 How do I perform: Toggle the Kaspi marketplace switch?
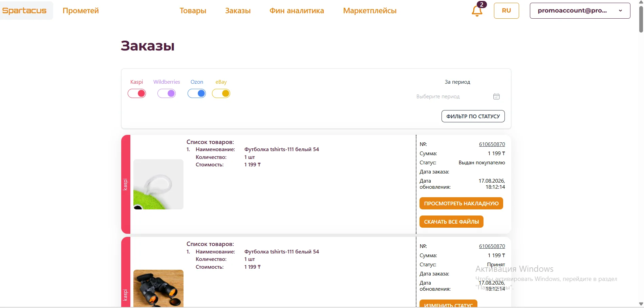click(x=137, y=94)
